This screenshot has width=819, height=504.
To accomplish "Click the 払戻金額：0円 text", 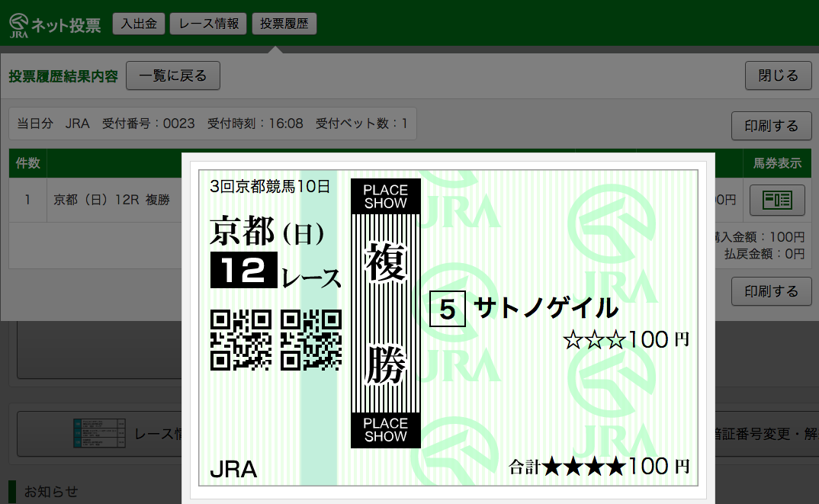I will tap(764, 255).
